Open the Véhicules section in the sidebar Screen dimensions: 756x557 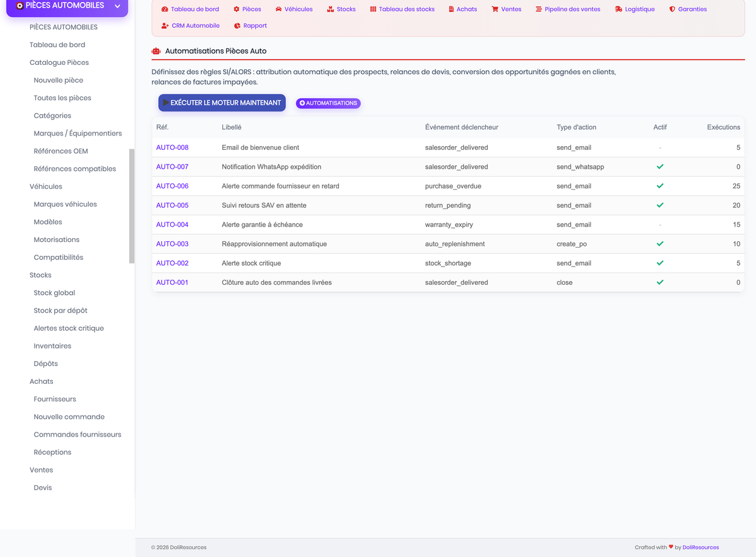point(46,187)
